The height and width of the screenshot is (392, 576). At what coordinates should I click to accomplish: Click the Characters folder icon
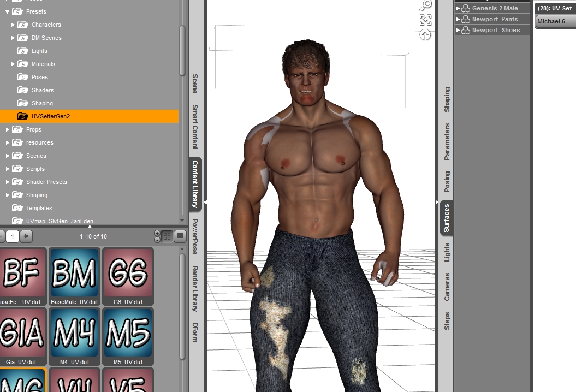23,25
